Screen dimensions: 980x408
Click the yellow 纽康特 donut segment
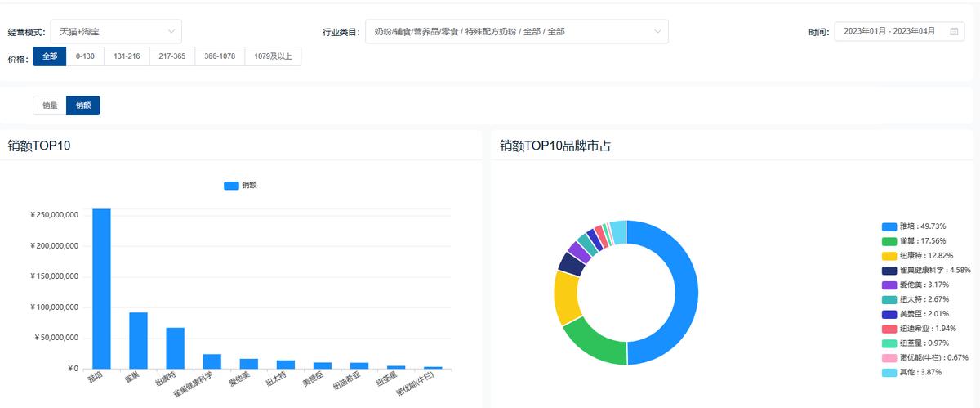pyautogui.click(x=566, y=298)
